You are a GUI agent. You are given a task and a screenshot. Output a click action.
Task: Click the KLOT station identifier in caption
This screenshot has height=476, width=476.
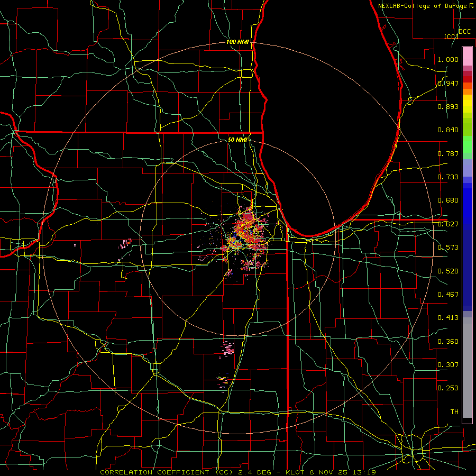pyautogui.click(x=296, y=472)
